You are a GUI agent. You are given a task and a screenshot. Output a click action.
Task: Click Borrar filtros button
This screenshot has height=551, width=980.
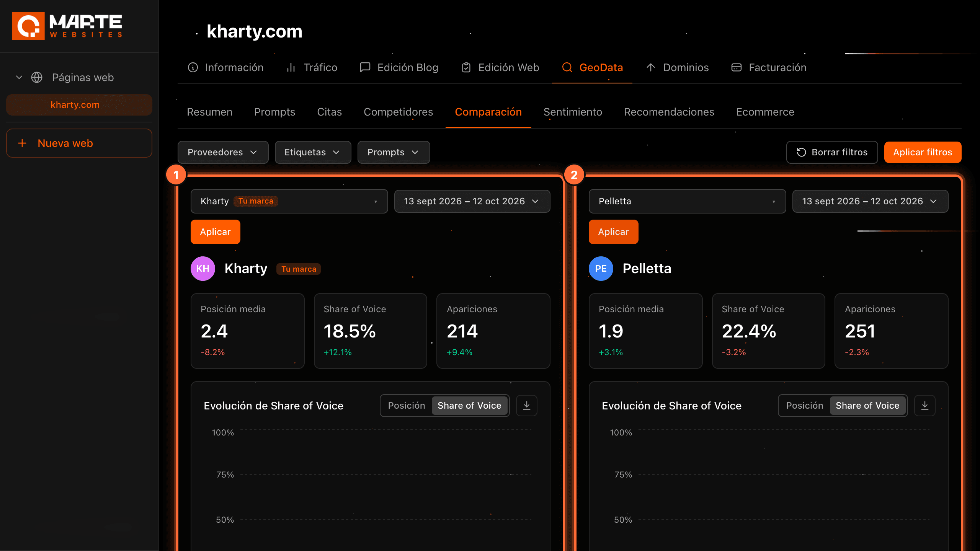[x=832, y=152]
